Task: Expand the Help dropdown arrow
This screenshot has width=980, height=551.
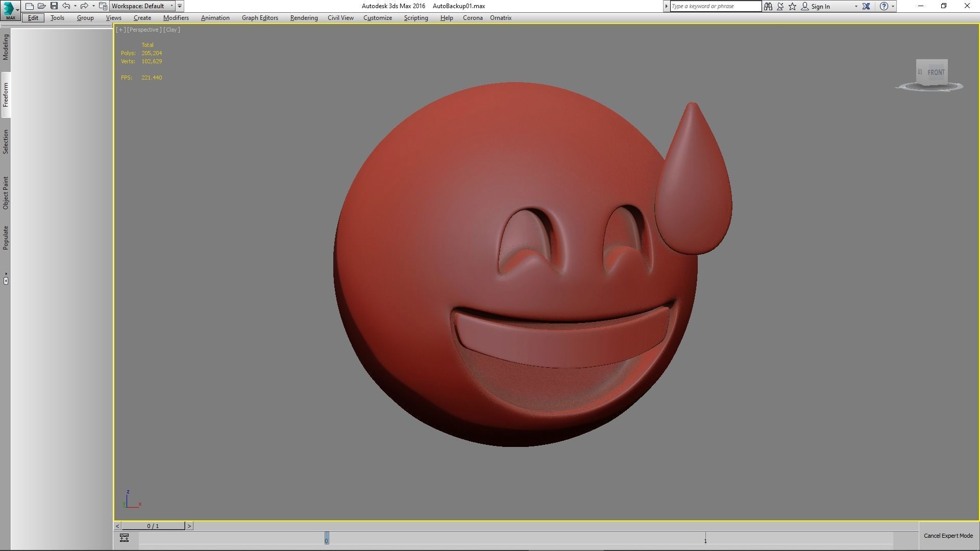Action: pos(893,7)
